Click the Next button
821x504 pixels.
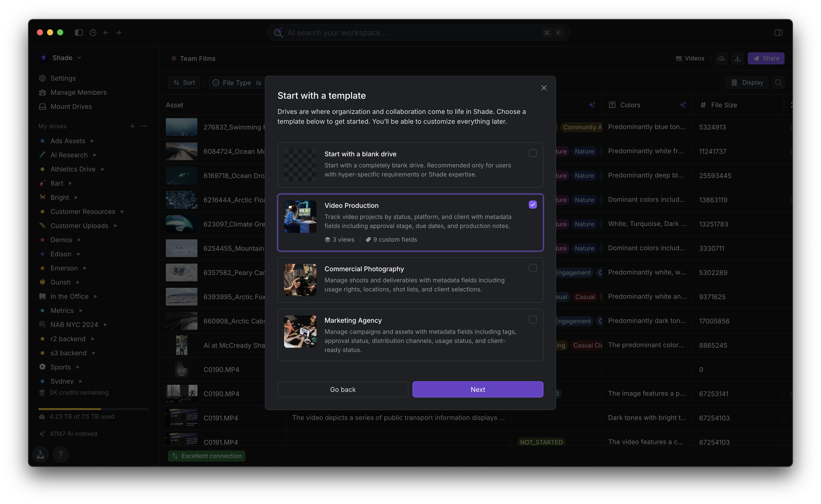click(478, 389)
